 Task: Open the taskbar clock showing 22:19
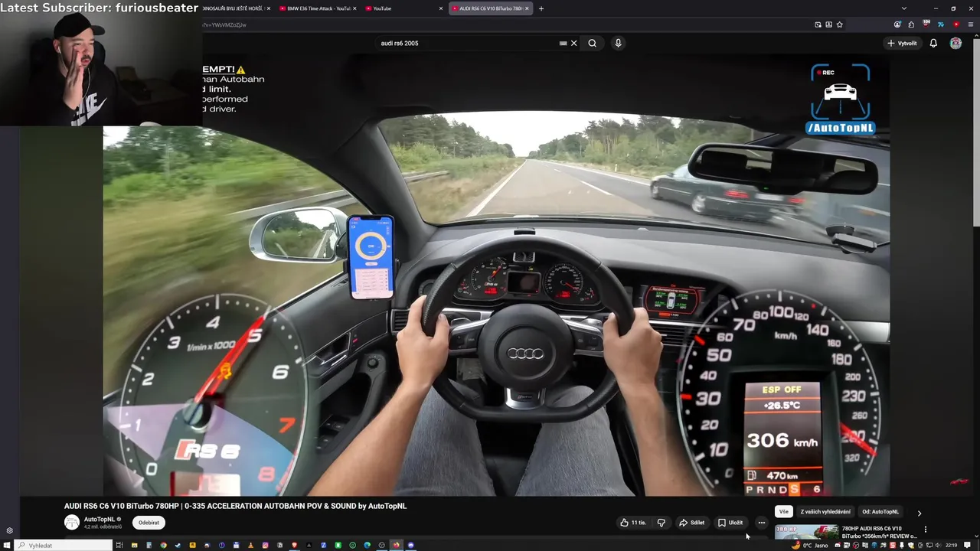coord(951,546)
